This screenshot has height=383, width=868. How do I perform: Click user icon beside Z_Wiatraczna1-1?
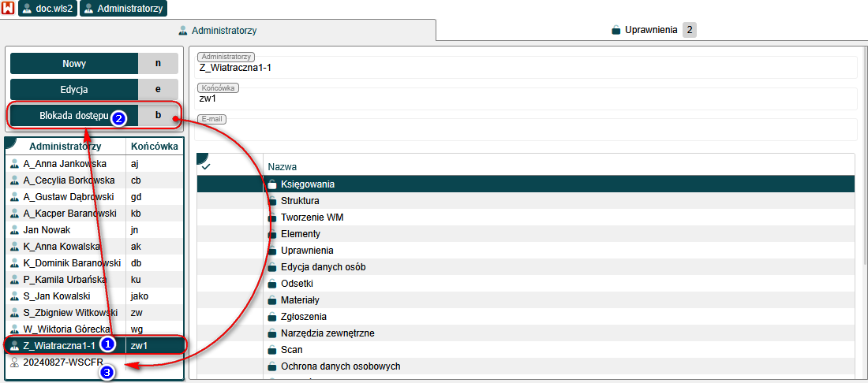(x=15, y=345)
